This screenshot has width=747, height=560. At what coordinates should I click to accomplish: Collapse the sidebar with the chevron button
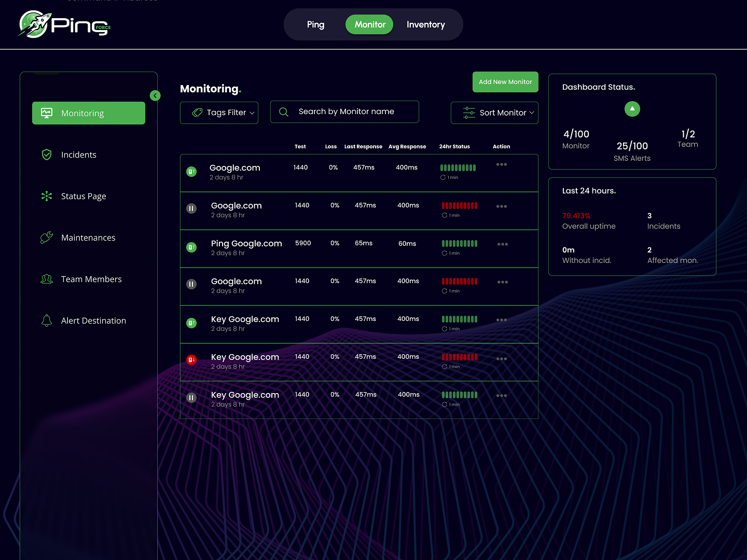point(155,95)
